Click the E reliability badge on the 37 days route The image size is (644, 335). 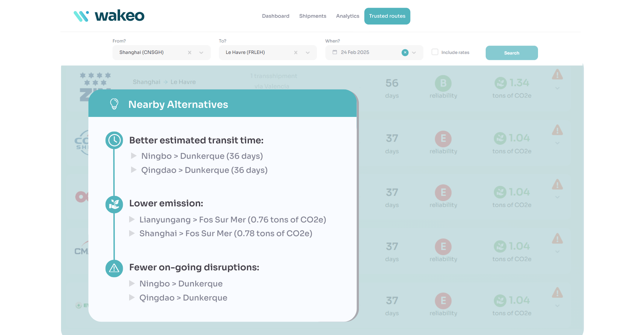[x=443, y=138]
